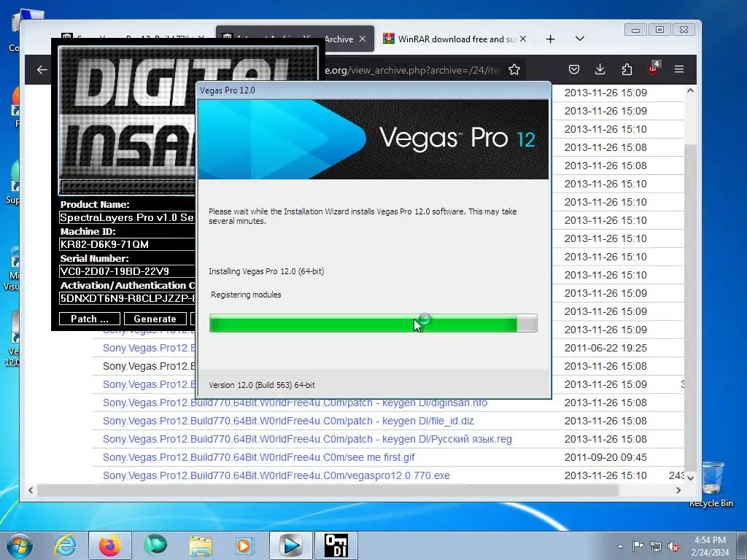Click the green installation progress bar
747x560 pixels.
pos(373,323)
